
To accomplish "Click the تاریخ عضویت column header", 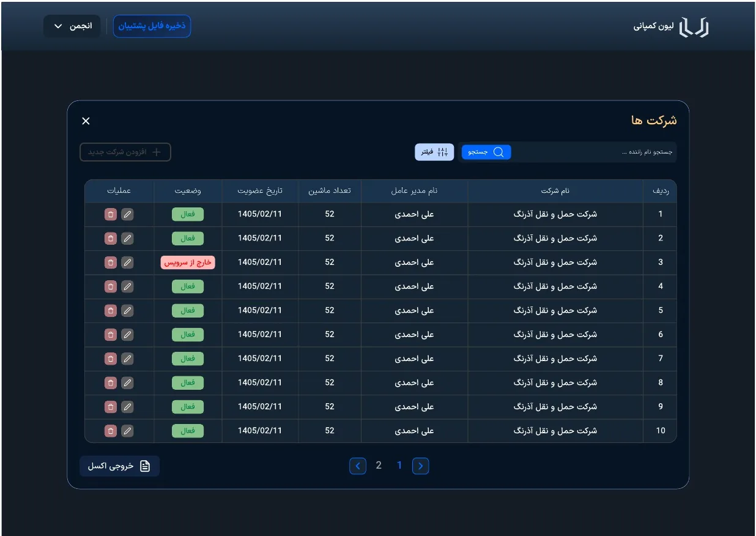I will (260, 191).
